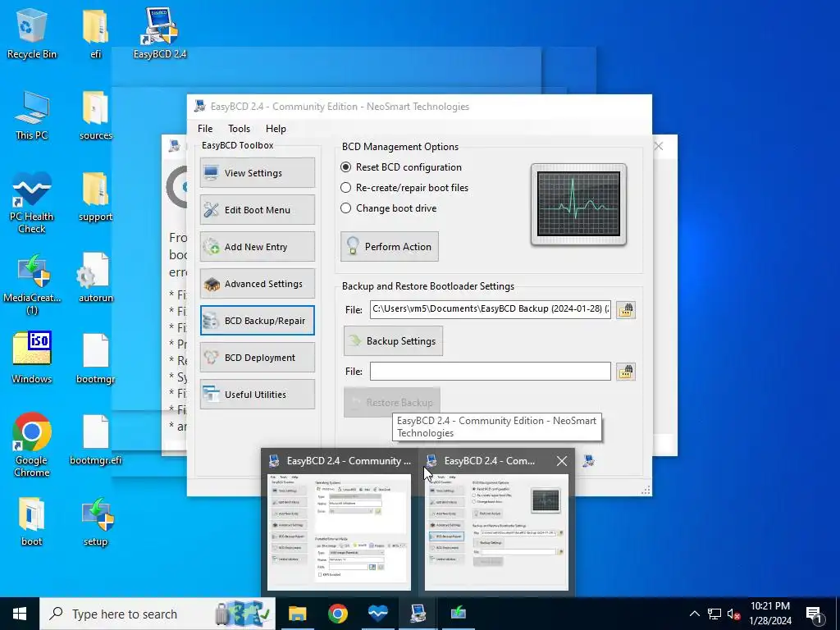Click the EasyBCD taskbar icon
This screenshot has height=630, width=840.
coord(418,614)
